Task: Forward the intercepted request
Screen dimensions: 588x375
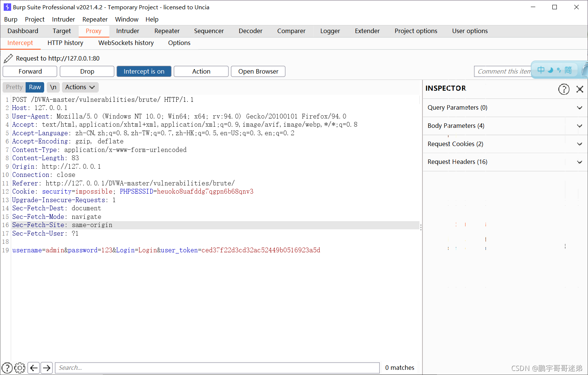Action: point(30,71)
